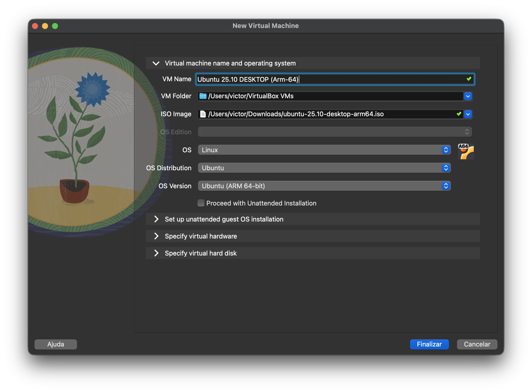Open the OS Distribution dropdown showing Ubuntu

(324, 168)
